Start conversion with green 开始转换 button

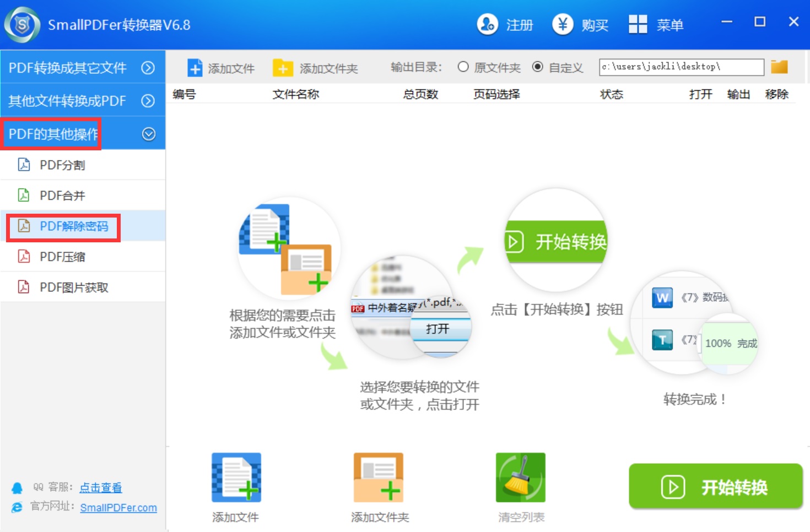[716, 486]
